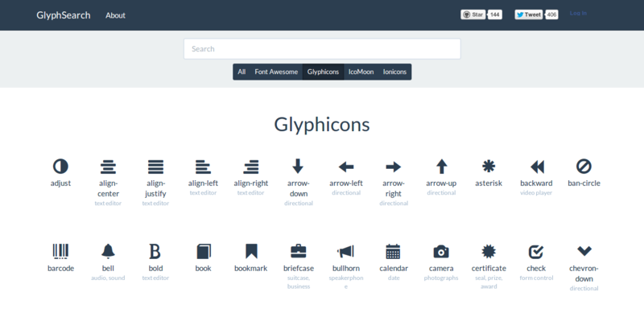This screenshot has height=321, width=644.
Task: Switch to the Ionicons tab
Action: click(394, 72)
